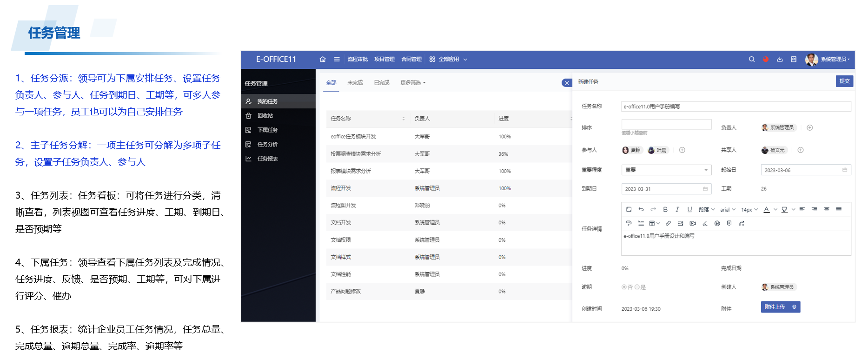Expand the font color arrow in editor
The width and height of the screenshot is (868, 360).
click(775, 210)
